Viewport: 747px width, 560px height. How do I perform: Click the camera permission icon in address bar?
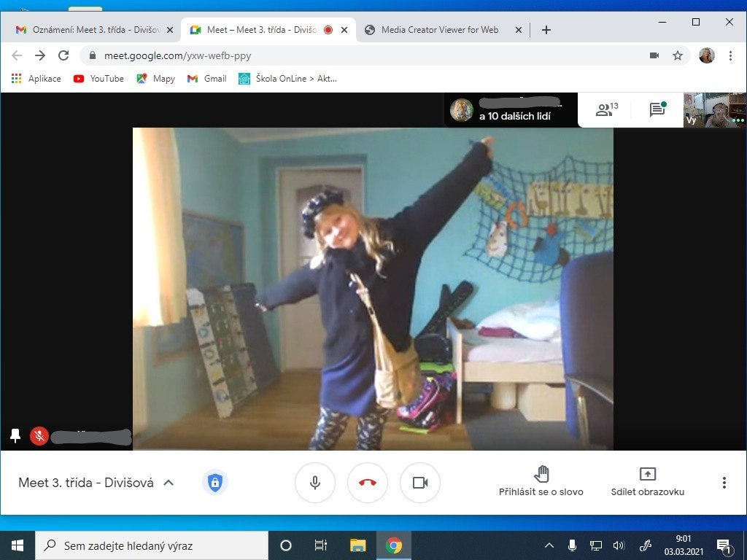654,55
